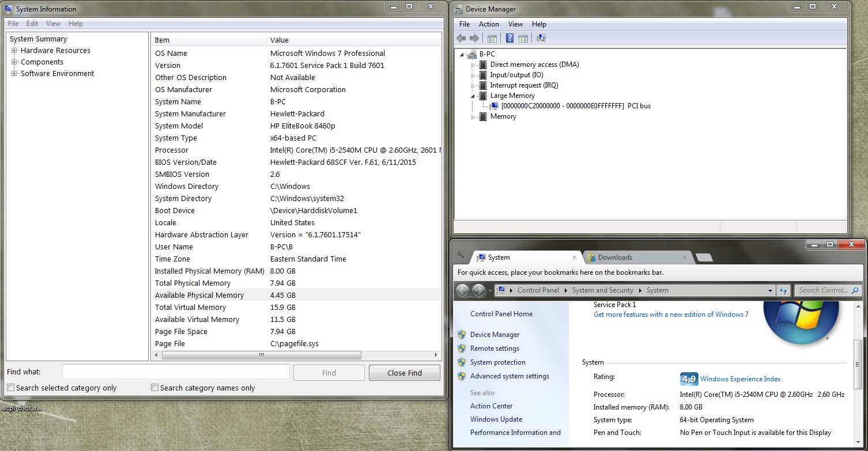Viewport: 868px width, 451px height.
Task: Click the Search Control Panel input box
Action: [823, 291]
